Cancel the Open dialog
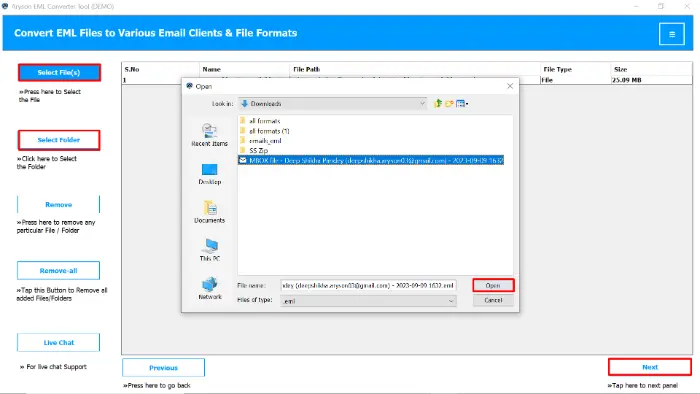 pyautogui.click(x=493, y=300)
